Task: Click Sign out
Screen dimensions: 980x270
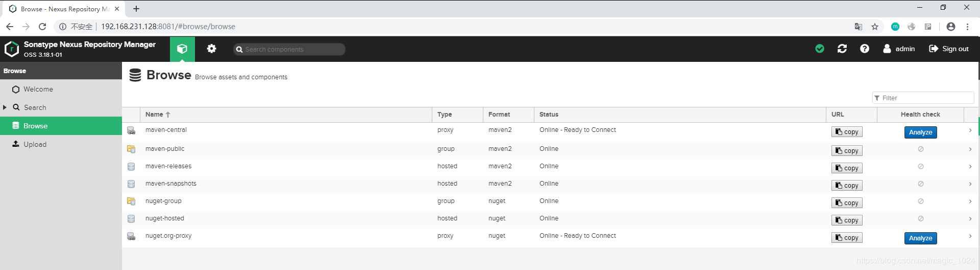Action: pyautogui.click(x=948, y=49)
